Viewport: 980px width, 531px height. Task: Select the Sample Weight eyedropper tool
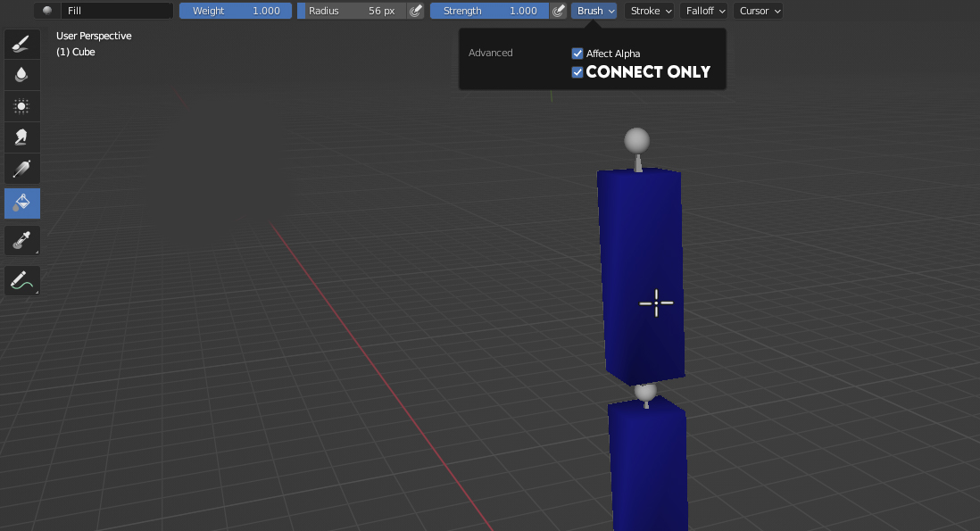coord(22,241)
